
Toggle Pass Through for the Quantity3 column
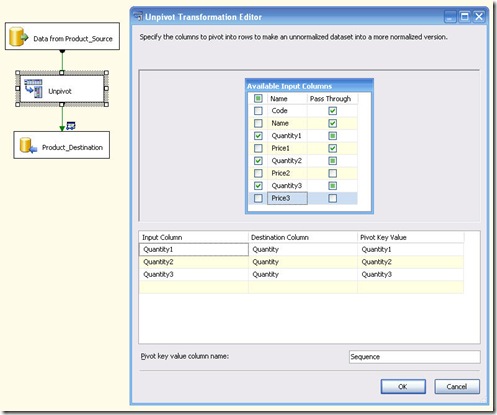pos(332,186)
